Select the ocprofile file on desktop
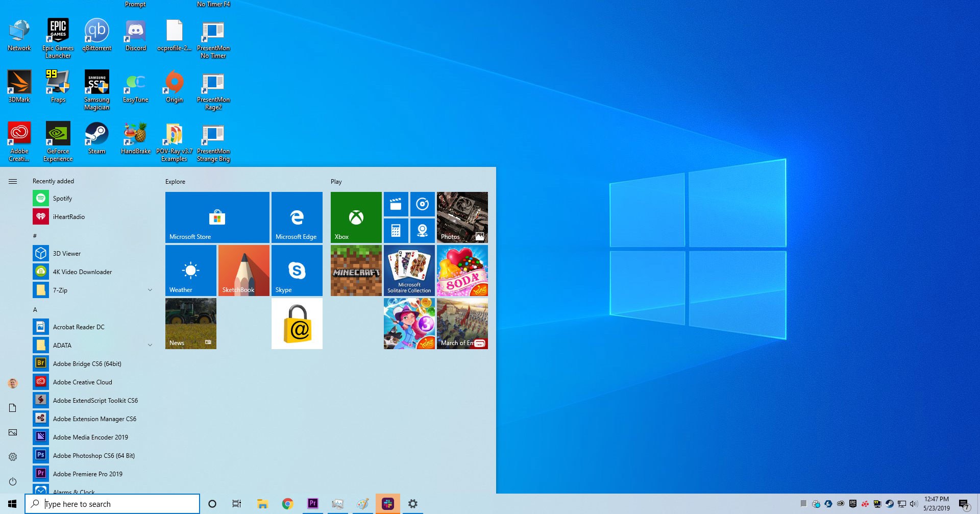Screen dimensions: 980x514 (x=174, y=35)
